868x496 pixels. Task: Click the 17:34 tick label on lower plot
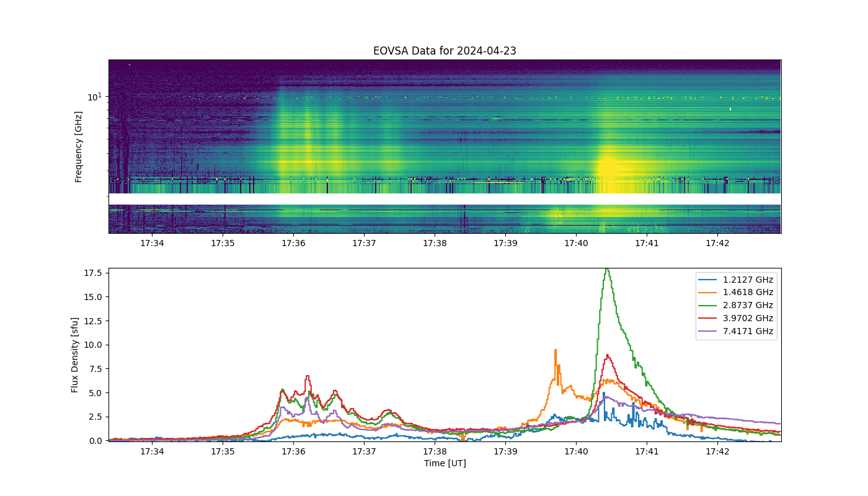click(x=151, y=451)
